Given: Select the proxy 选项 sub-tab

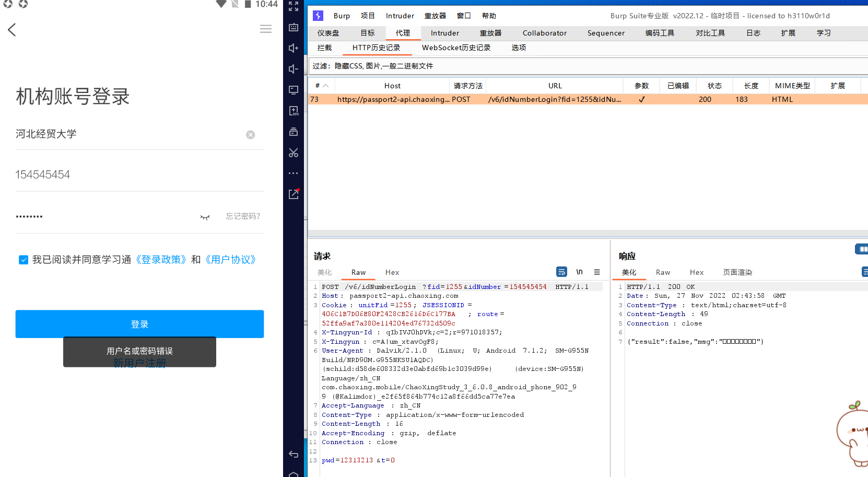Looking at the screenshot, I should click(x=519, y=48).
